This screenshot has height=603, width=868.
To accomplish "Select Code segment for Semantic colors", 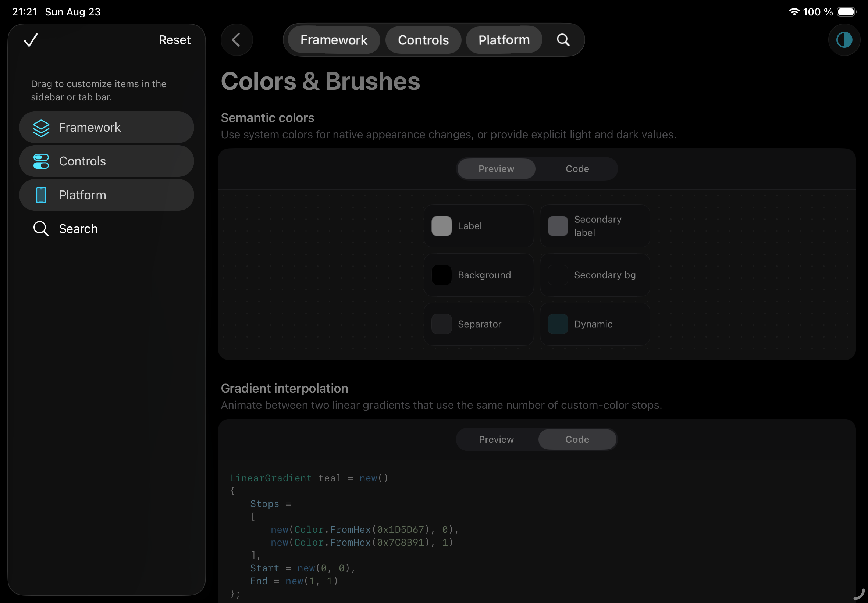I will pos(577,168).
